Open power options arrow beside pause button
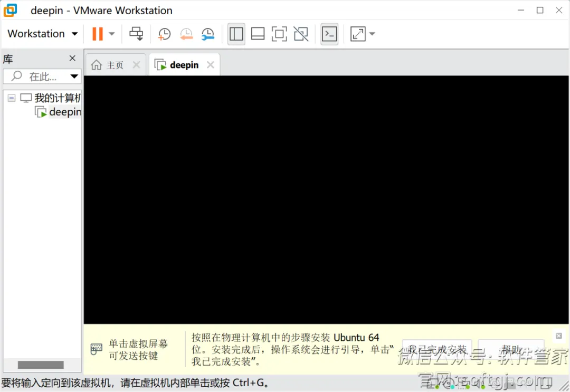The height and width of the screenshot is (392, 570). pyautogui.click(x=112, y=34)
